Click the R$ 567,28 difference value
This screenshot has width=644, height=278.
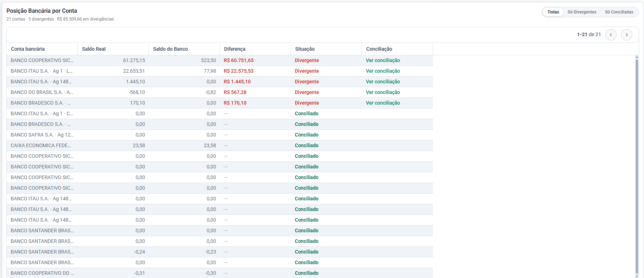235,92
